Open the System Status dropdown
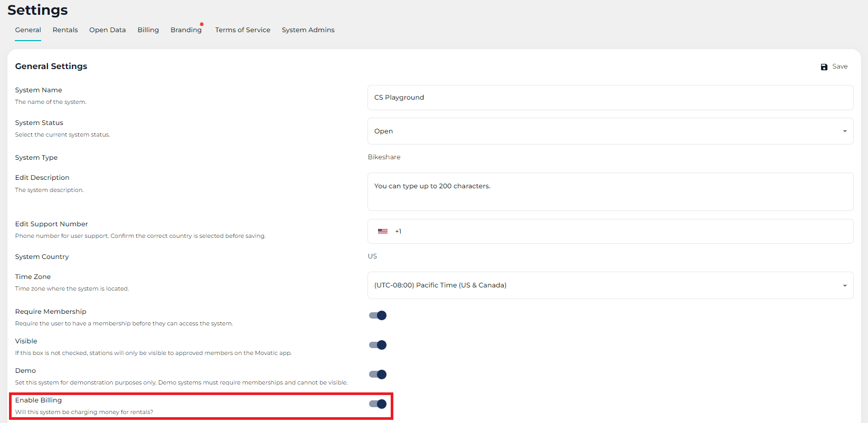 click(610, 131)
